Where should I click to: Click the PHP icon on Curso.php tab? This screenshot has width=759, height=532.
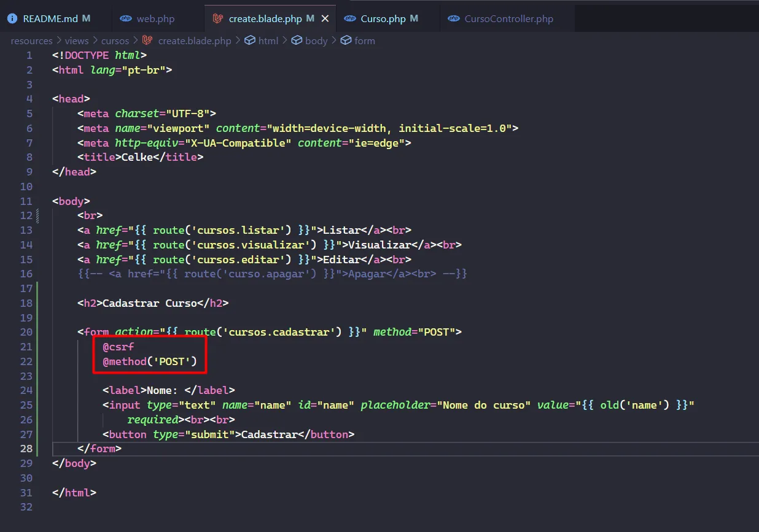coord(350,19)
